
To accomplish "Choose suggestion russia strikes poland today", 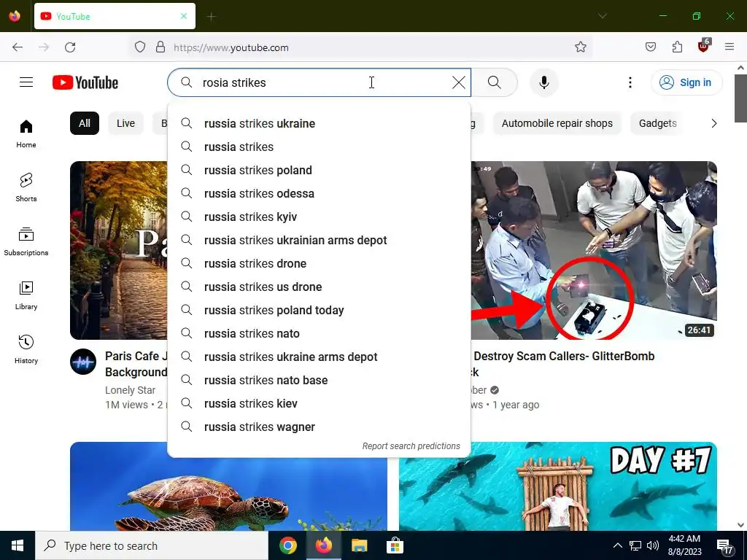I will 320,310.
